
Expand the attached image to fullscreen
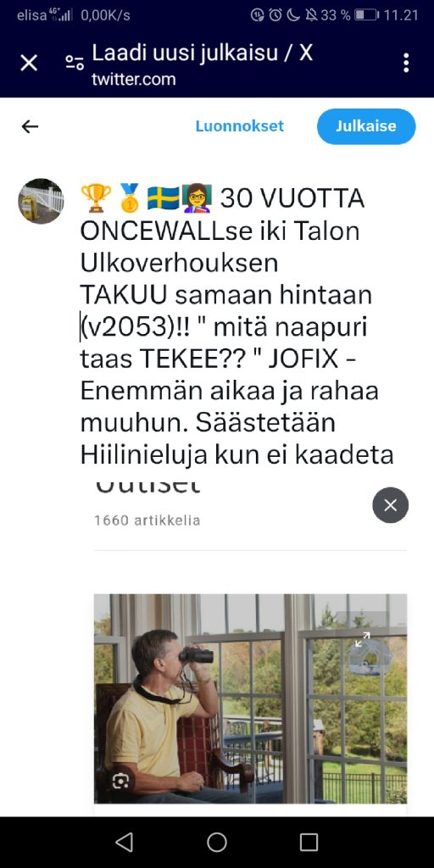pyautogui.click(x=363, y=639)
